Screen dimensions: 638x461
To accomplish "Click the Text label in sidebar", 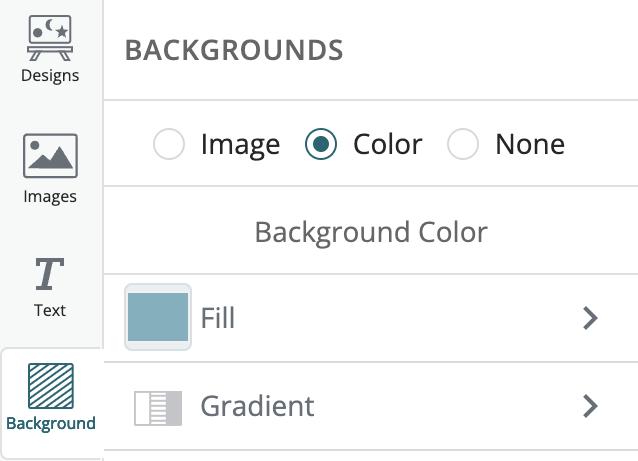I will click(x=50, y=310).
